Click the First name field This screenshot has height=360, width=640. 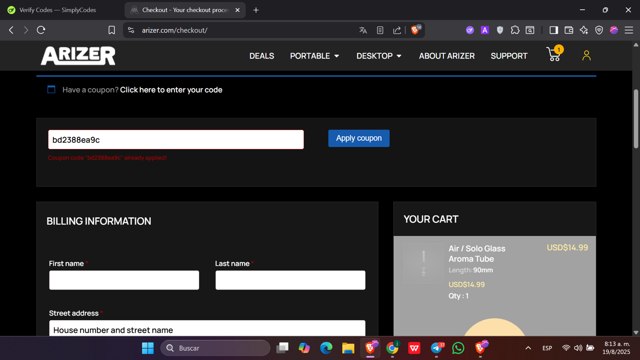[x=124, y=280]
